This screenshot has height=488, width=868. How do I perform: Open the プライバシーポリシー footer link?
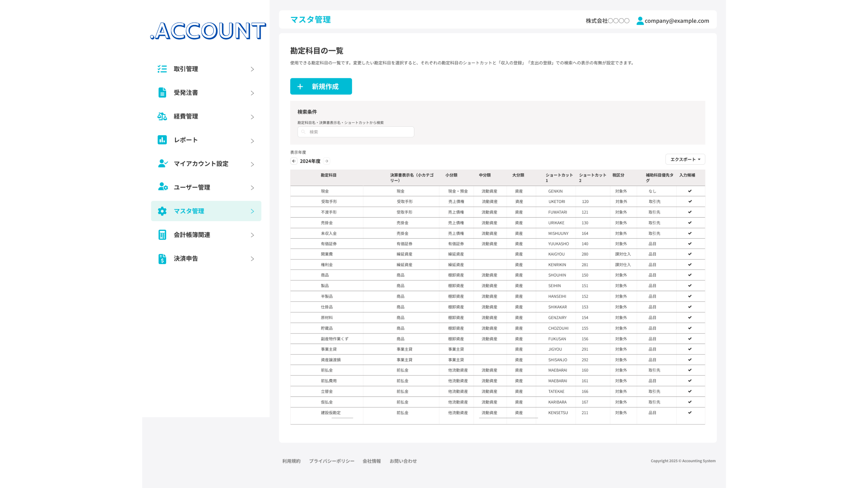331,461
